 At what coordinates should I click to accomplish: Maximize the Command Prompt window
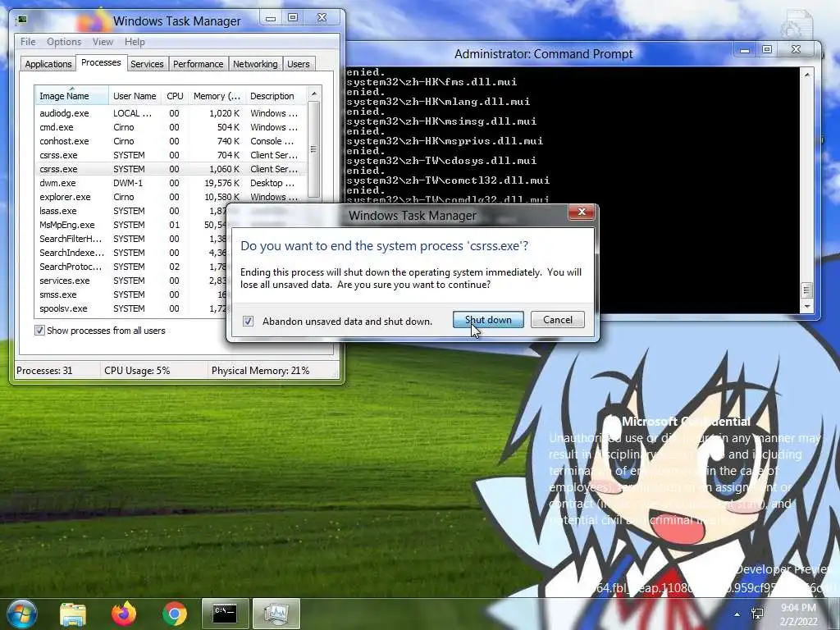tap(767, 50)
